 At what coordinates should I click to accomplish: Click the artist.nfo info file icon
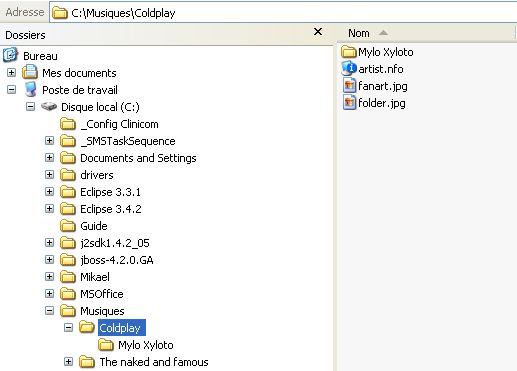point(349,68)
